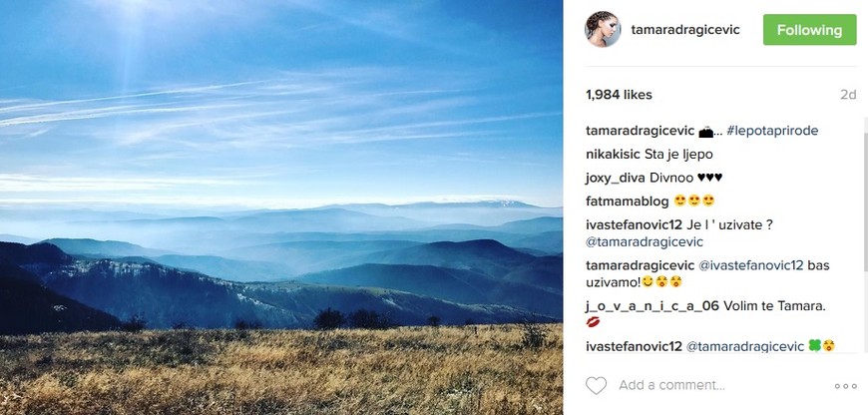Open tamaradragicevic username in the caption

tap(640, 132)
